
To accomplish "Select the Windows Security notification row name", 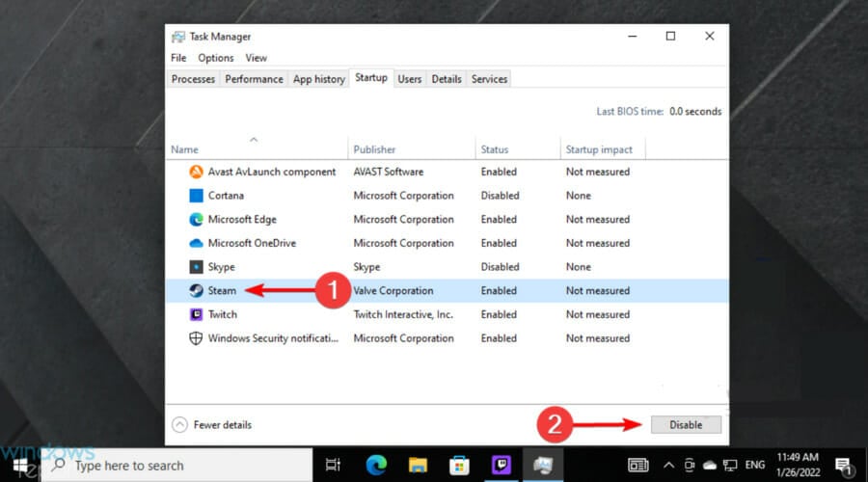I will [273, 338].
